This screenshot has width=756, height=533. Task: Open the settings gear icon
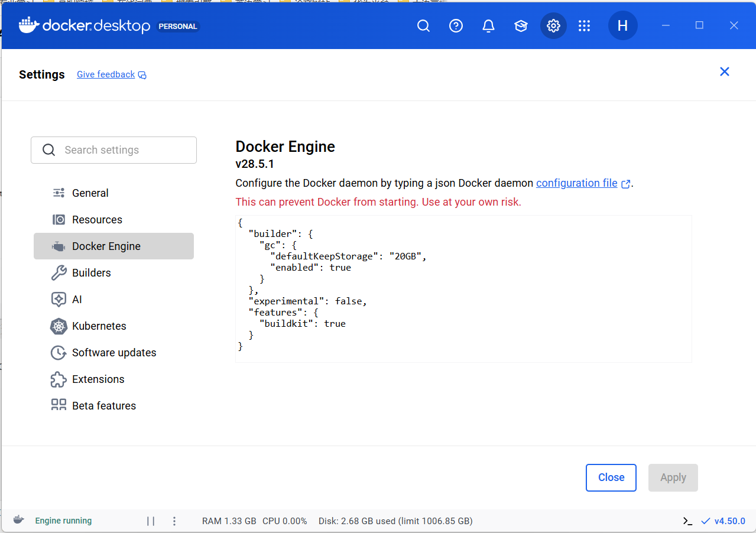(553, 26)
